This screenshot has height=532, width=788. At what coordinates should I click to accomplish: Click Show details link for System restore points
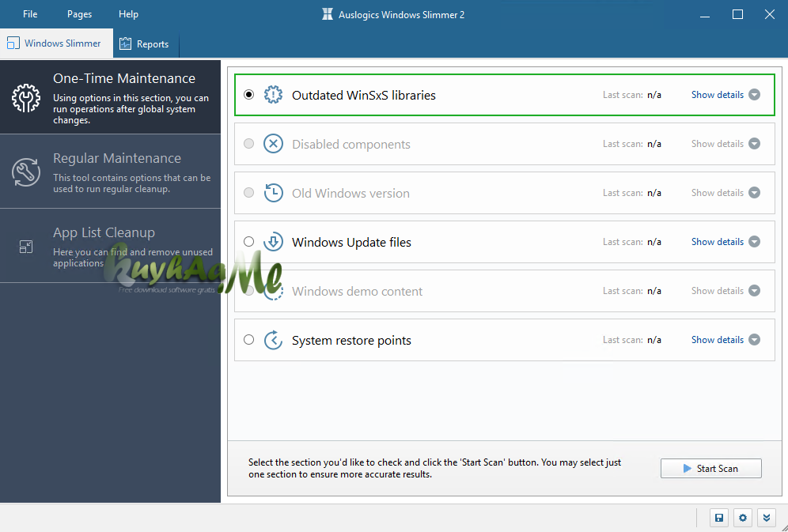[x=717, y=340]
